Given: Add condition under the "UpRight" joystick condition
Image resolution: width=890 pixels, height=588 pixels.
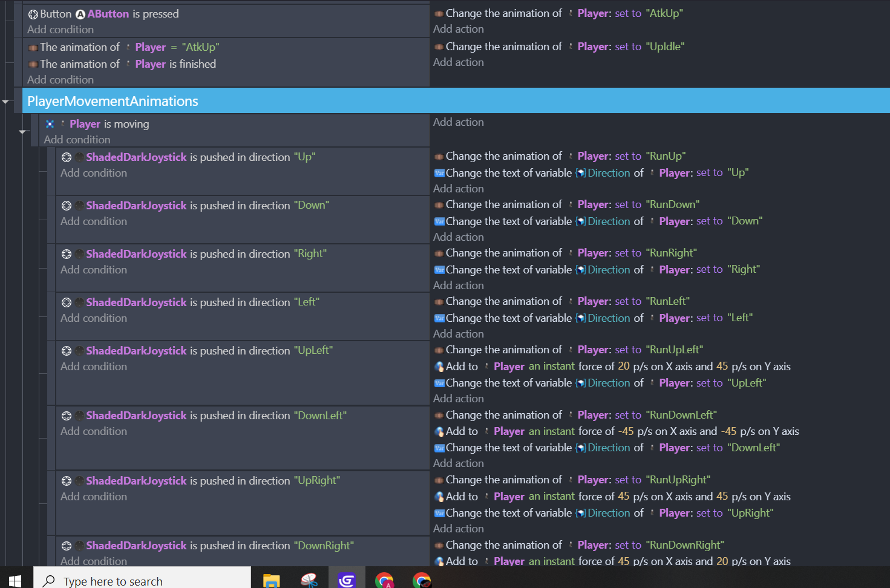Looking at the screenshot, I should [x=94, y=497].
